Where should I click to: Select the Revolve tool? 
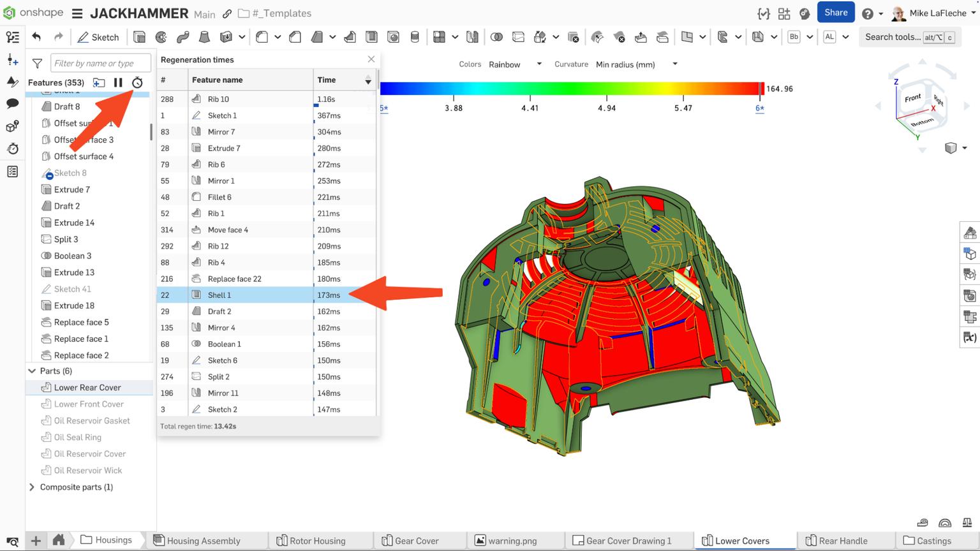point(161,37)
